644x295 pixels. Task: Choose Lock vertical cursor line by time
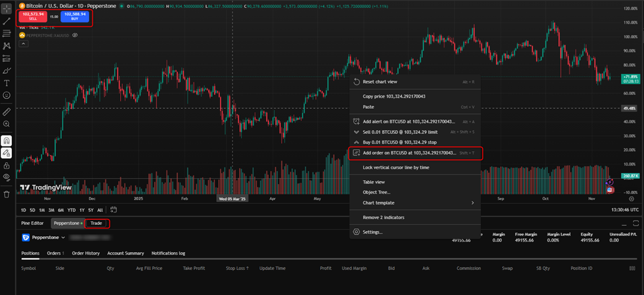415,168
